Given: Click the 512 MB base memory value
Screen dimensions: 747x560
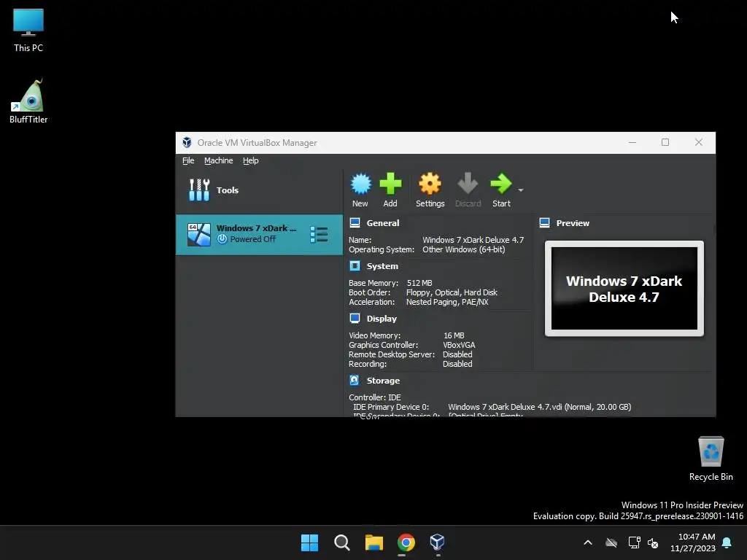Looking at the screenshot, I should pos(419,283).
